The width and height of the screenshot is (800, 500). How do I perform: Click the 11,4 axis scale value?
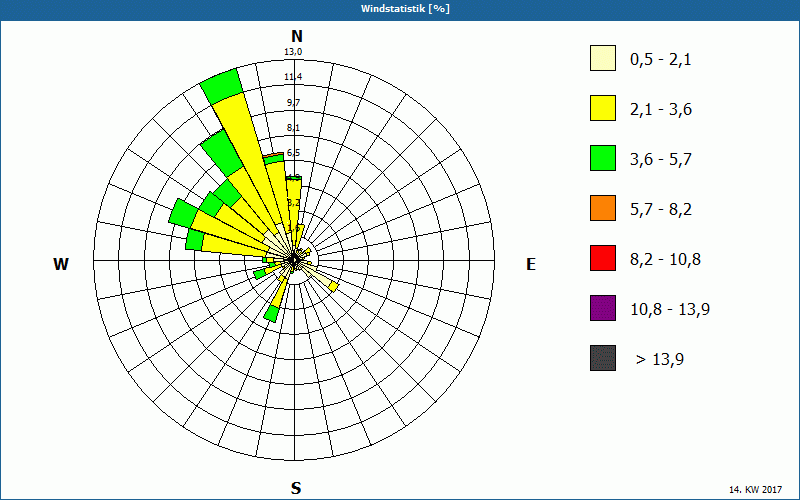pyautogui.click(x=293, y=77)
